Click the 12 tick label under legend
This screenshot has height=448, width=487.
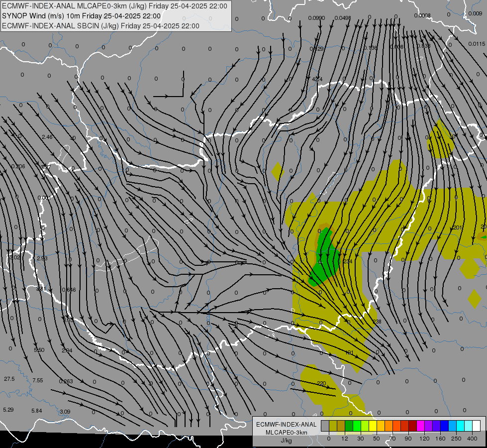tap(345, 439)
